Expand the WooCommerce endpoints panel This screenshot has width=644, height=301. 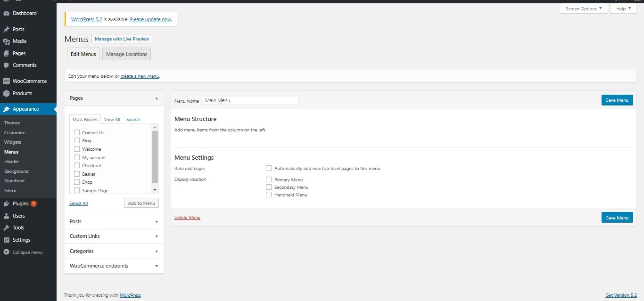[113, 266]
